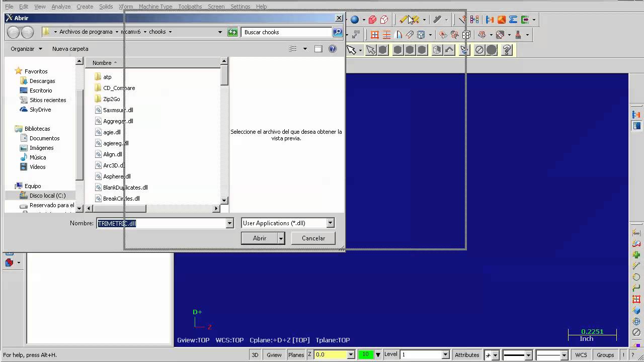Click the stacked red machine icon
Screen dimensions: 644x362
tap(518, 35)
